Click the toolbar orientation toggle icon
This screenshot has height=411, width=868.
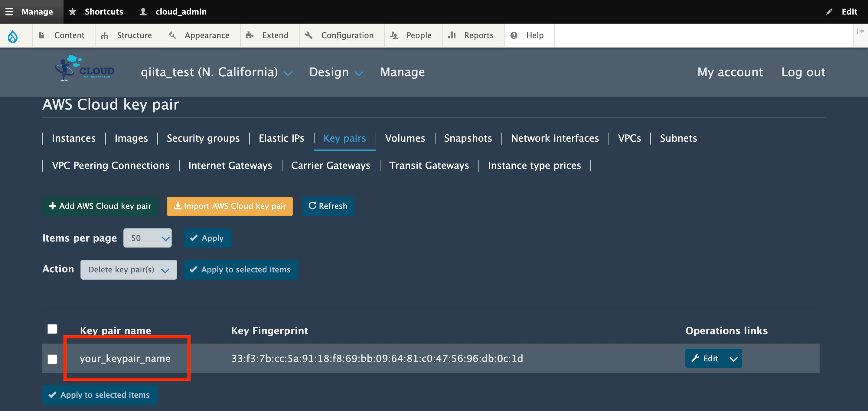click(860, 31)
